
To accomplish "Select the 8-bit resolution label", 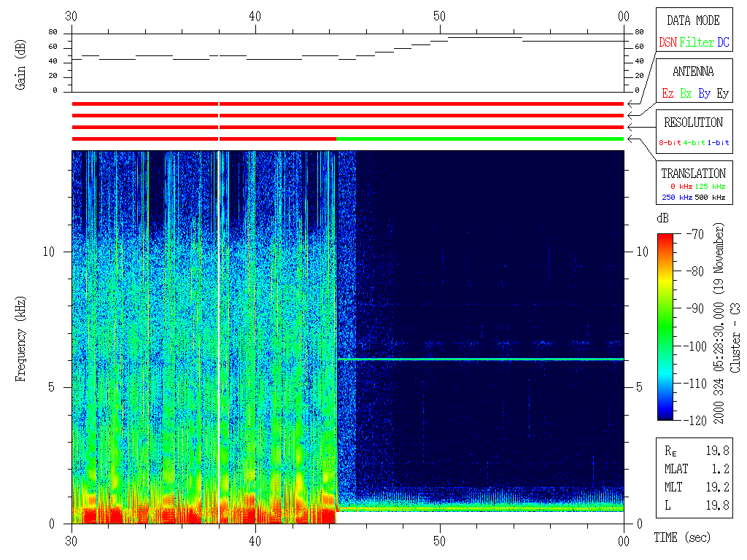I will tap(670, 143).
